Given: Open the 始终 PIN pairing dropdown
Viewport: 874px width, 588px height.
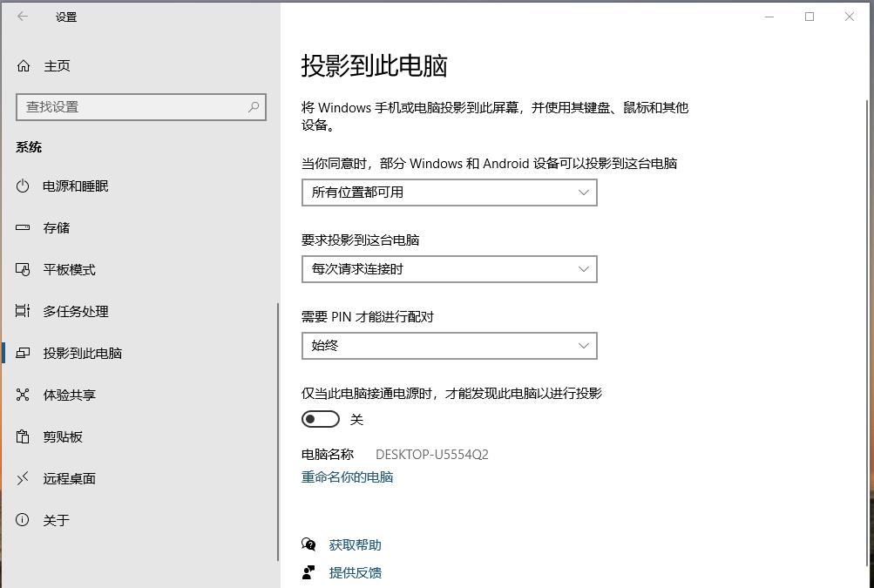Looking at the screenshot, I should pos(449,346).
